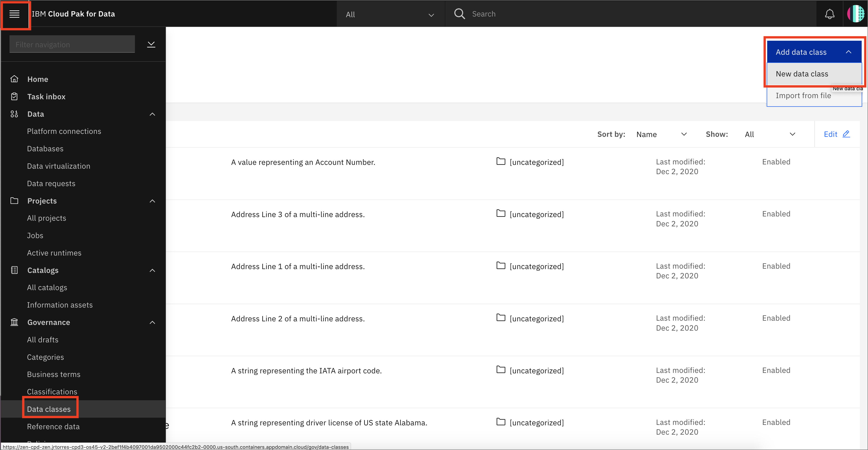Toggle enabled status for Account Number entry
This screenshot has height=450, width=868.
[776, 162]
